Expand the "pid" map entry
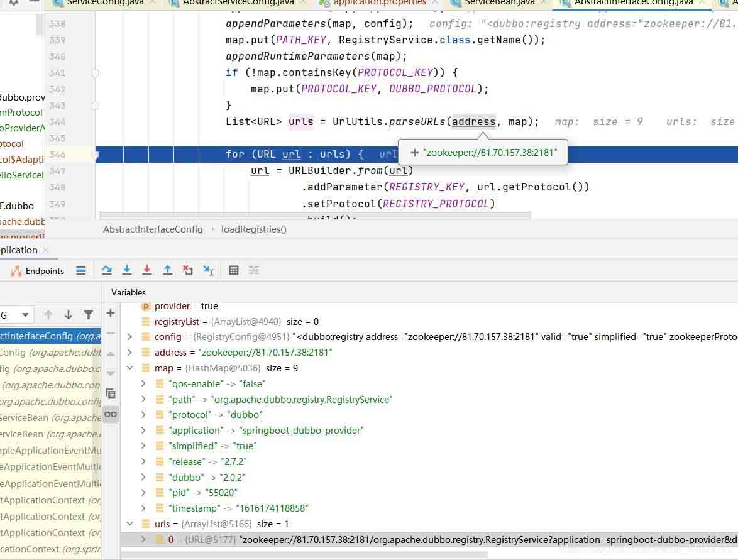 click(x=143, y=493)
